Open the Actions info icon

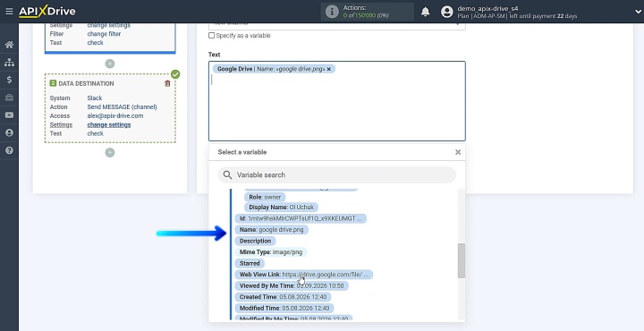click(332, 12)
